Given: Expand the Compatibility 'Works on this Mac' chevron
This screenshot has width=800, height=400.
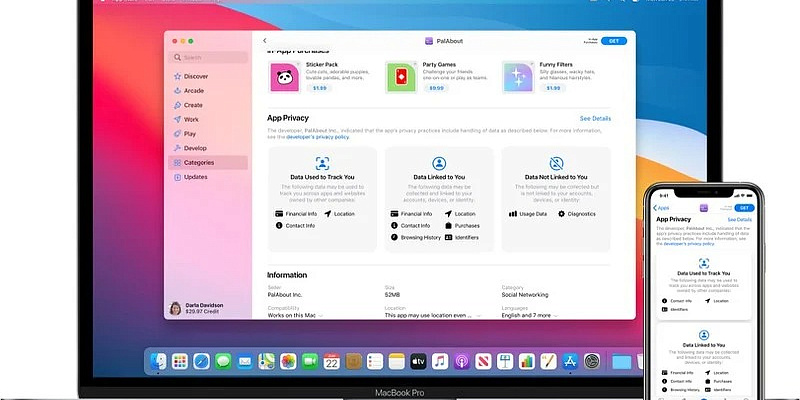Looking at the screenshot, I should (x=321, y=316).
